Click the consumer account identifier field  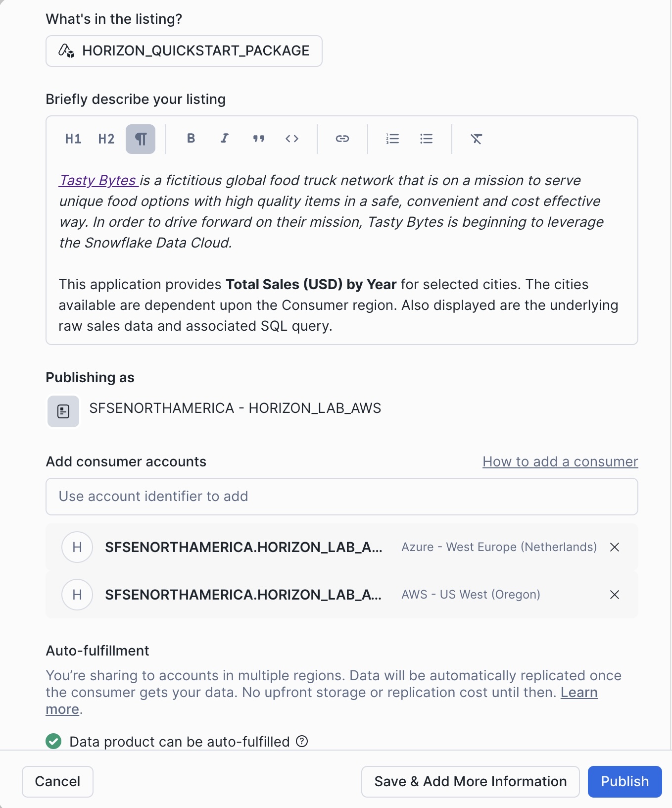(x=341, y=497)
